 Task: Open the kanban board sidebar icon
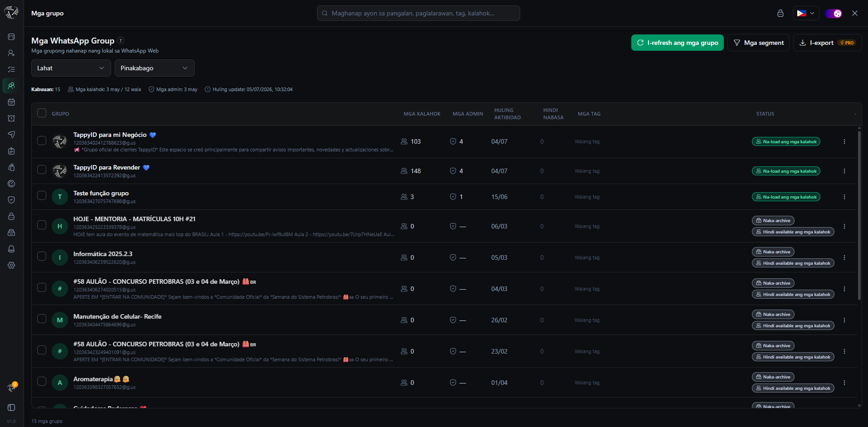pos(11,37)
